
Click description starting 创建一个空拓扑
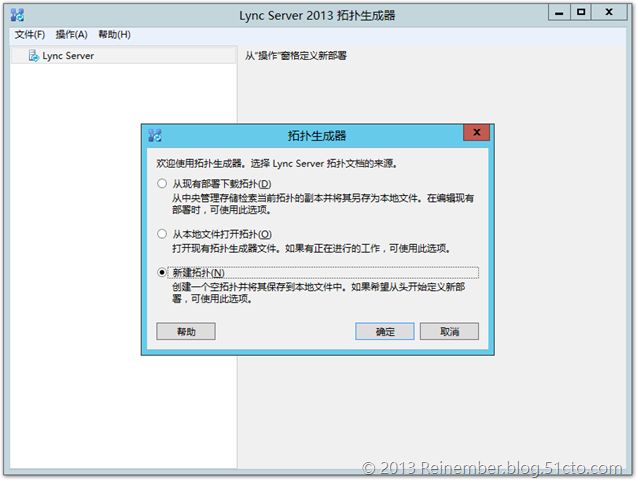[x=318, y=293]
